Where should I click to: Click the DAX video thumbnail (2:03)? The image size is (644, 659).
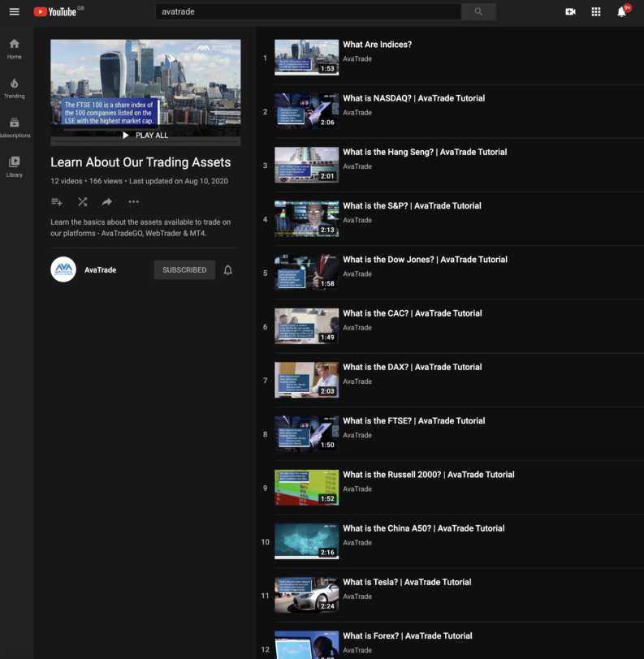coord(306,381)
